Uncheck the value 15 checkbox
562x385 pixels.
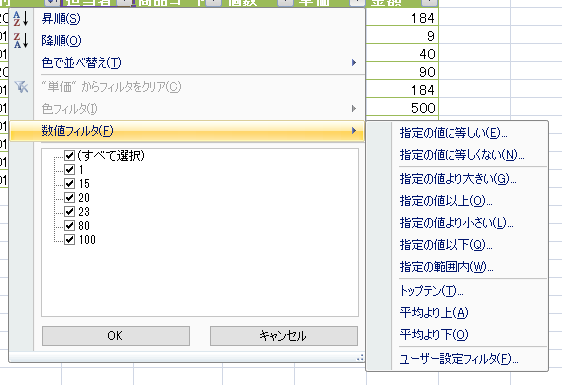pyautogui.click(x=70, y=184)
